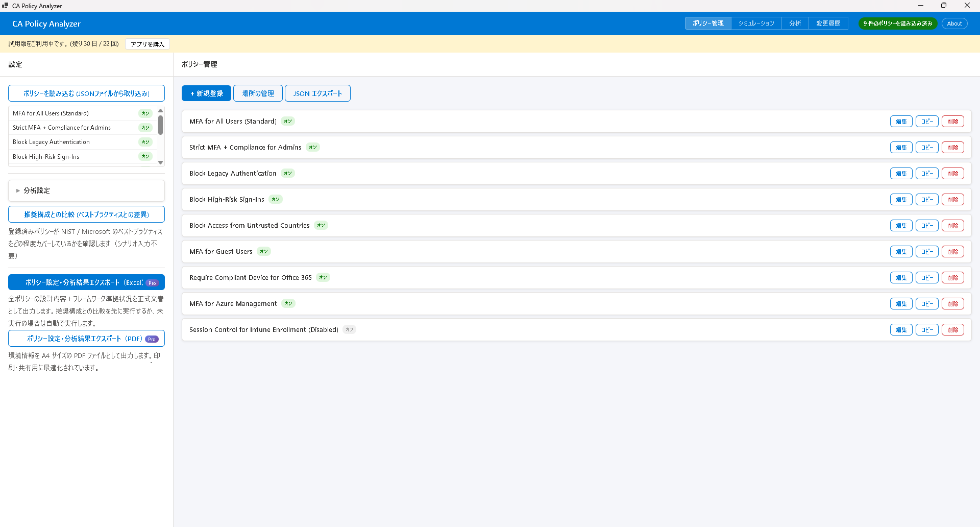This screenshot has height=527, width=980.
Task: Open the 分析 tab
Action: tap(795, 23)
